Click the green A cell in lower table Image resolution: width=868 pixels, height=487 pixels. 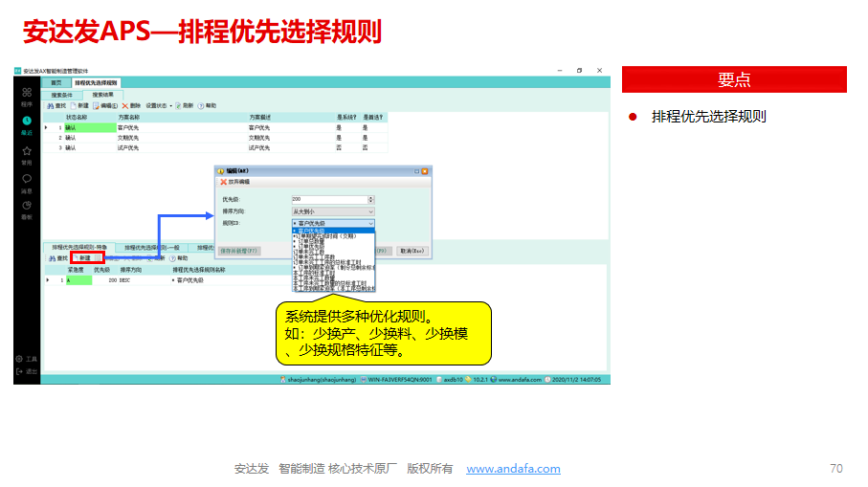pyautogui.click(x=78, y=280)
